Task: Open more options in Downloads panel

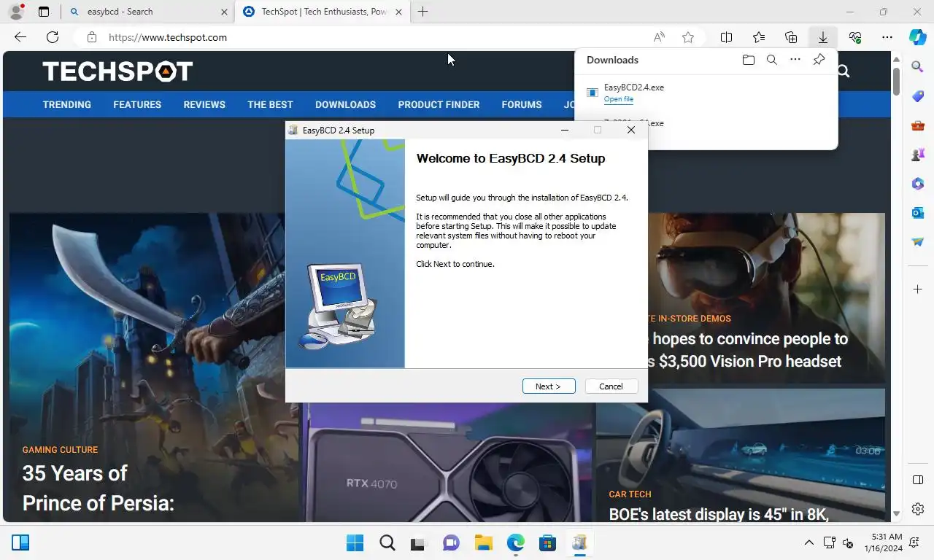Action: click(795, 60)
